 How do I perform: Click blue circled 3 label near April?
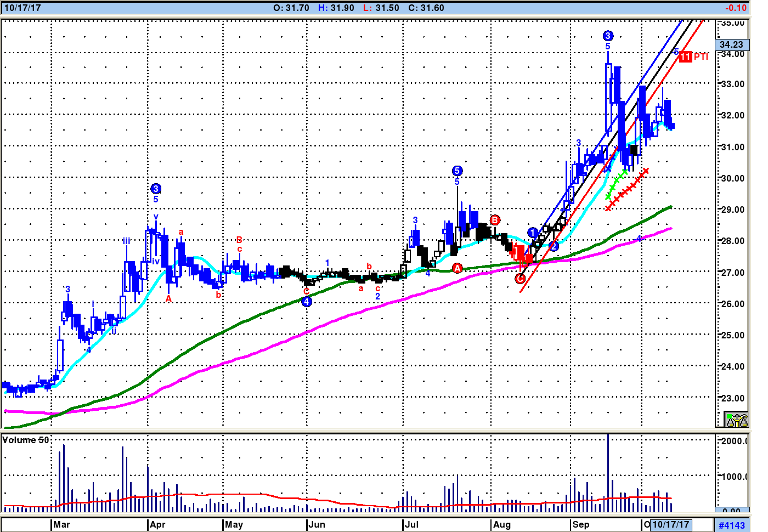click(x=156, y=189)
